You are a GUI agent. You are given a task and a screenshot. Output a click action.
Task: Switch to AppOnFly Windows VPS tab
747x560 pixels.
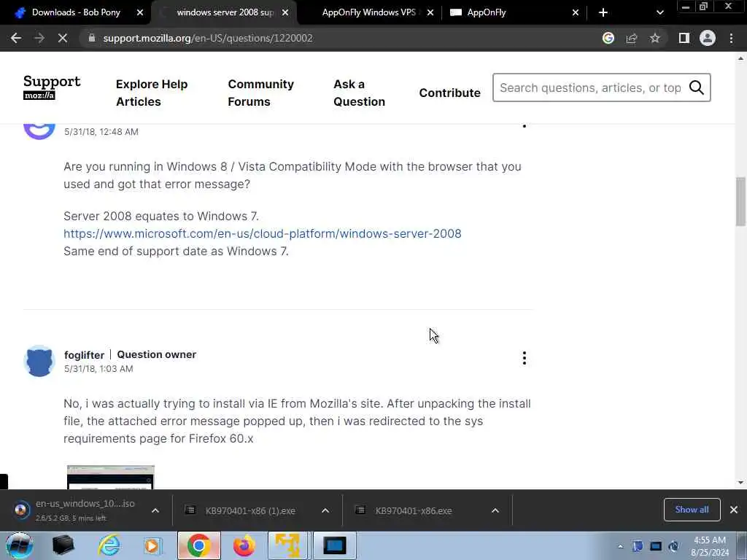(x=368, y=12)
